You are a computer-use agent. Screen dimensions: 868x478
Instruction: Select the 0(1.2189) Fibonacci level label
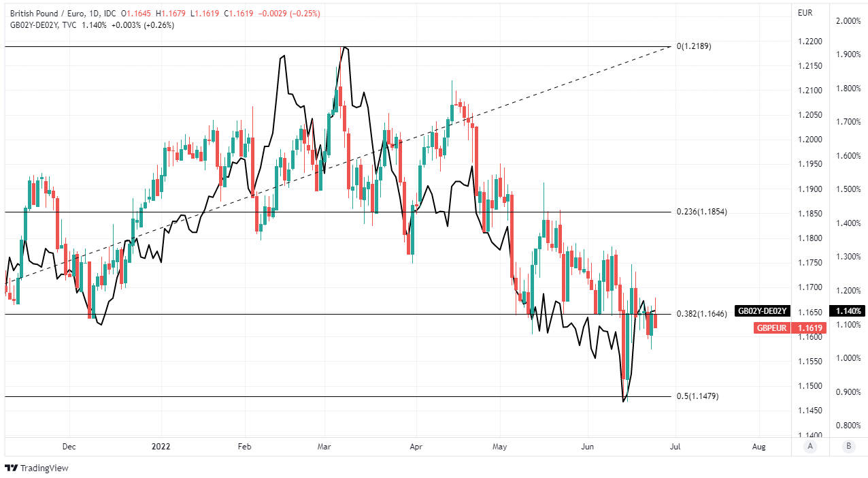[693, 46]
